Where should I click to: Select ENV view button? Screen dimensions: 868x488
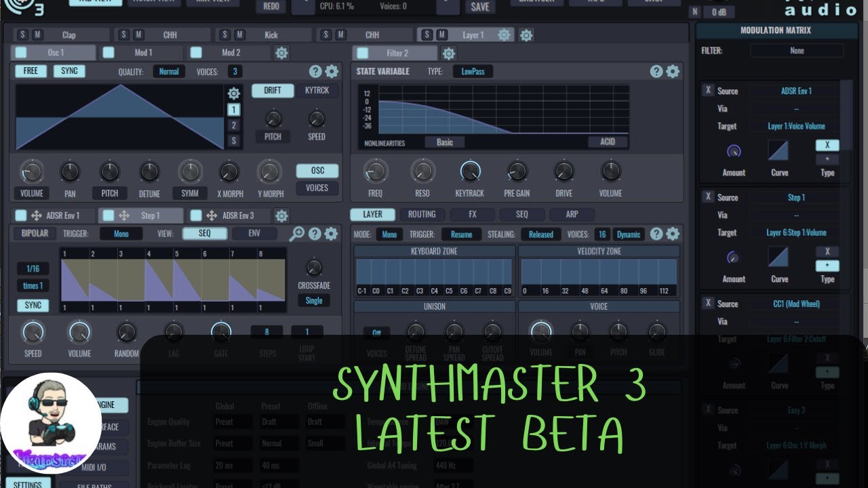click(254, 233)
